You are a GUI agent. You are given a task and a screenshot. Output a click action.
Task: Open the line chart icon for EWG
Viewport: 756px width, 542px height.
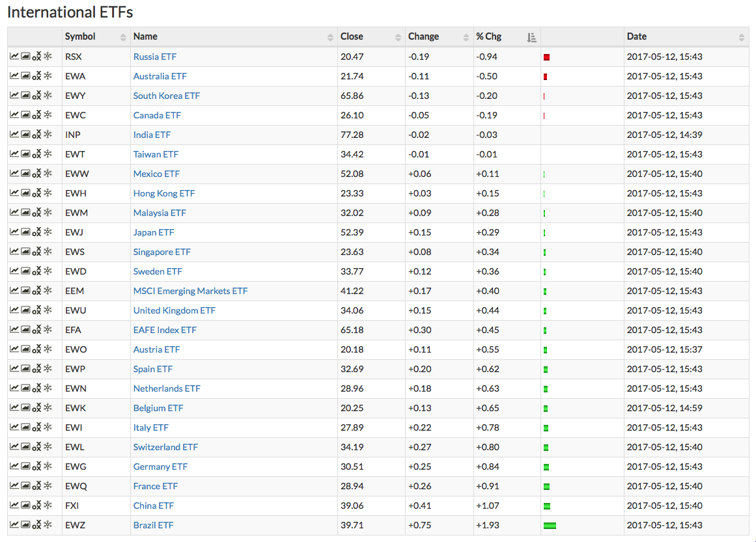[14, 467]
